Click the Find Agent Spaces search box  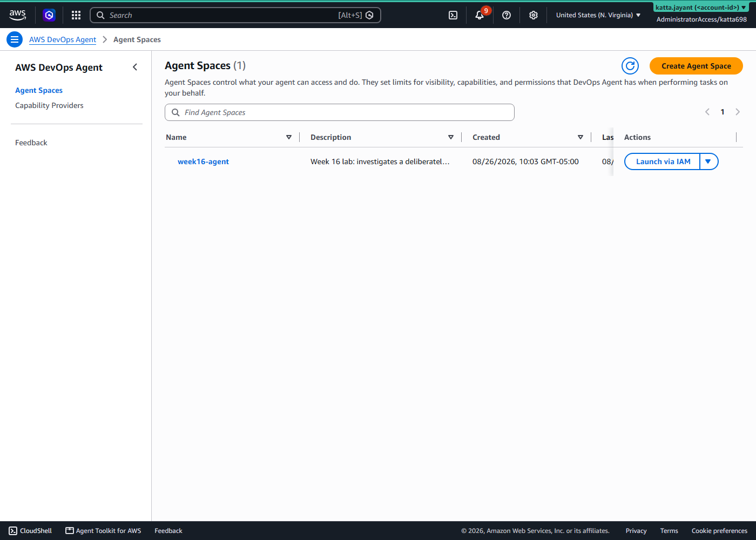point(340,112)
